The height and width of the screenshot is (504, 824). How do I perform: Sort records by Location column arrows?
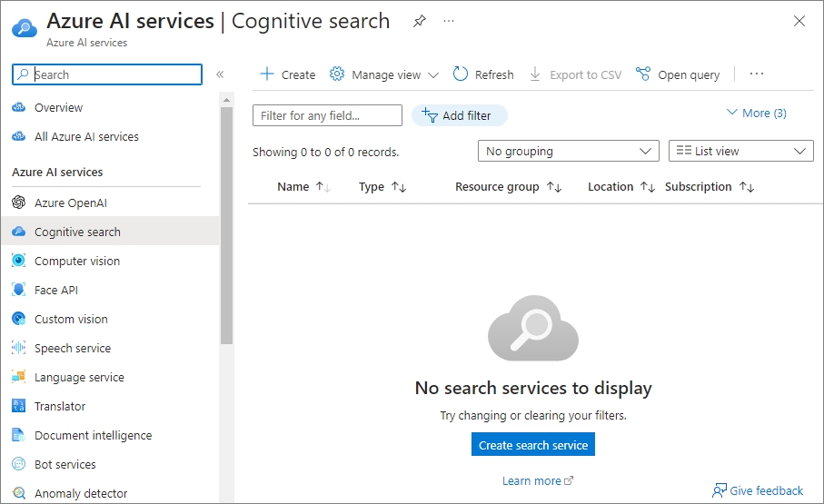(x=648, y=187)
